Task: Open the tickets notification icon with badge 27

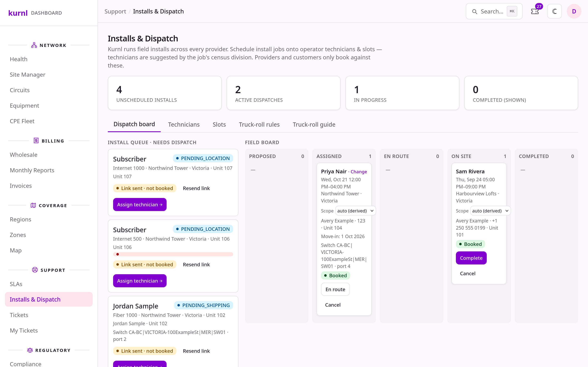Action: point(535,11)
